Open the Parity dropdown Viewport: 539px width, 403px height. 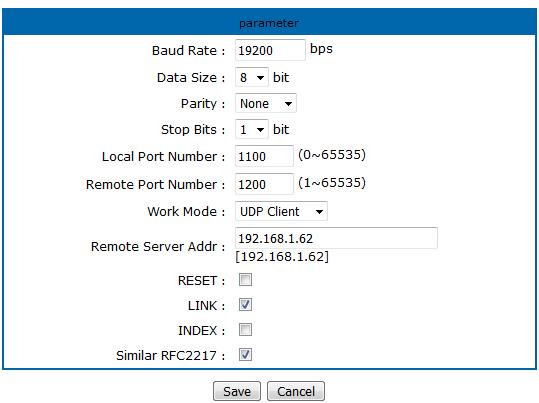click(266, 104)
